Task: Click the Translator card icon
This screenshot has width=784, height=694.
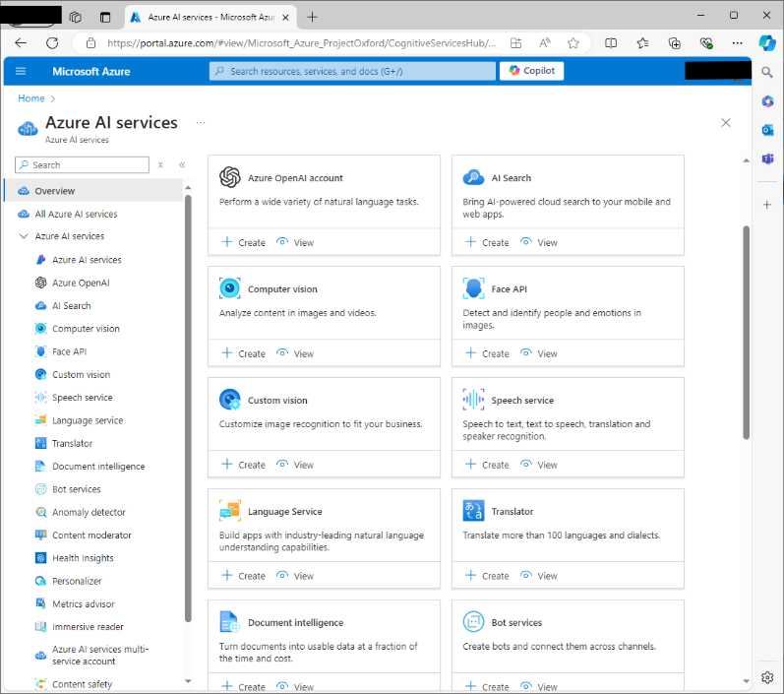Action: click(x=473, y=510)
